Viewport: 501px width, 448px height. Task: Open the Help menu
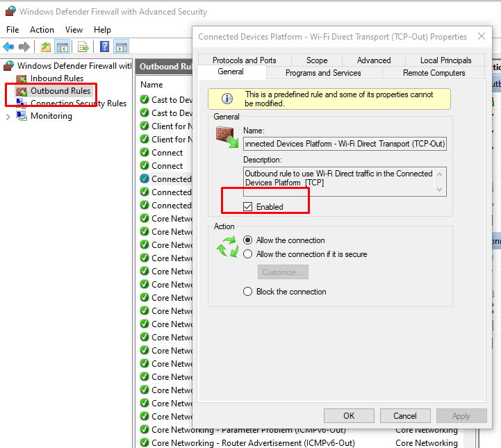point(102,30)
